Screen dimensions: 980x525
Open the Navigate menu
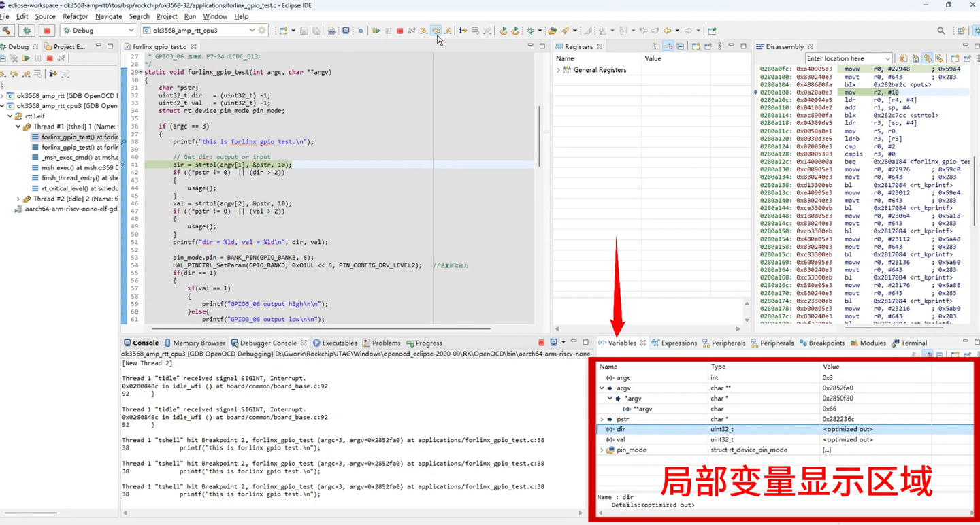tap(108, 16)
